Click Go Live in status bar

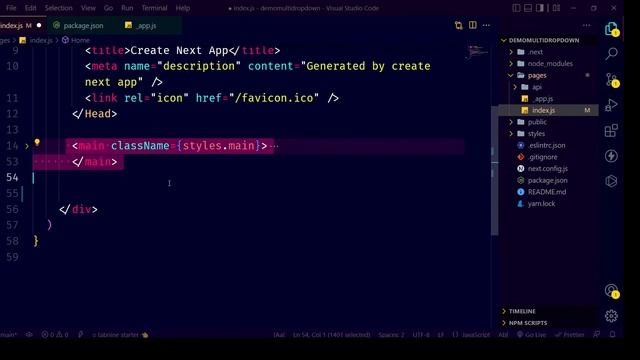531,335
